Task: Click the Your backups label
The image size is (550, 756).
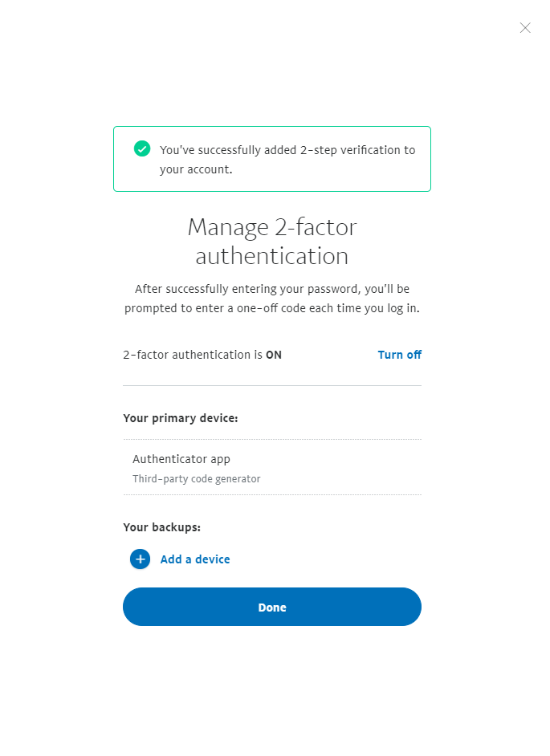Action: [x=161, y=527]
